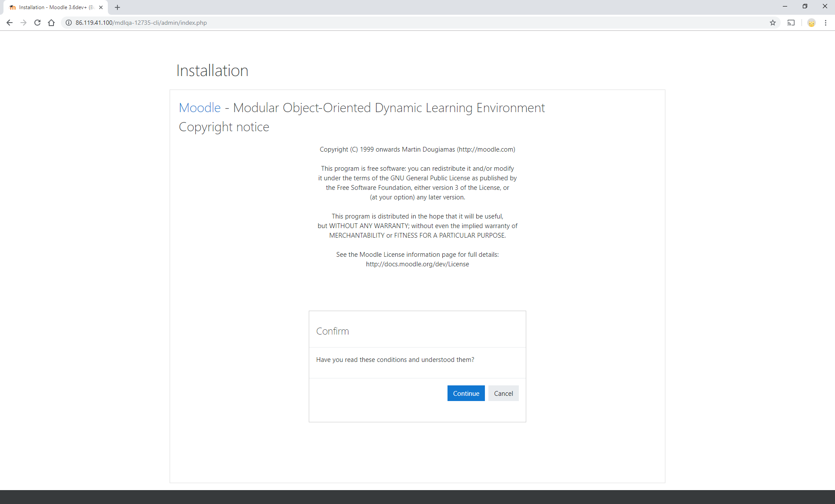Screen dimensions: 835x504
Task: Minimize the browser window
Action: 785,7
